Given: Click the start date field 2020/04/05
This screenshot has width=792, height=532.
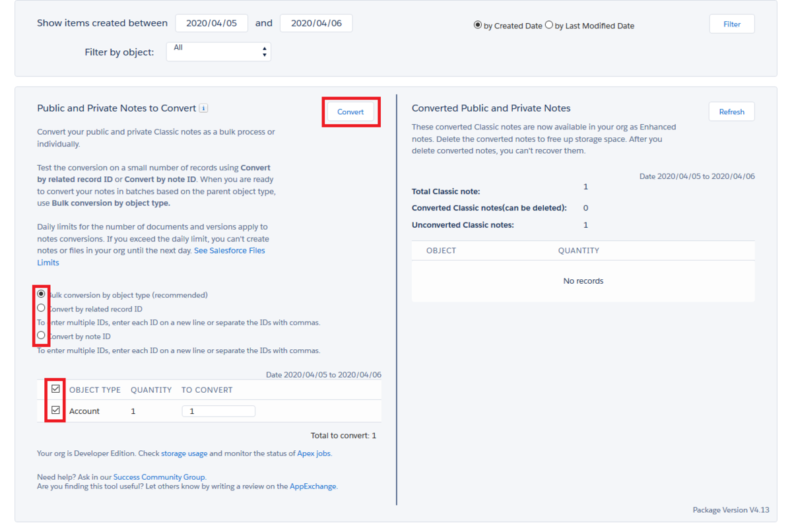Looking at the screenshot, I should (x=211, y=23).
